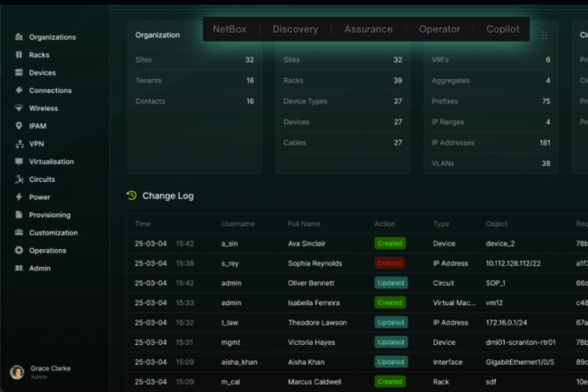Click the IPAM pin icon
The image size is (588, 392).
pyautogui.click(x=19, y=126)
